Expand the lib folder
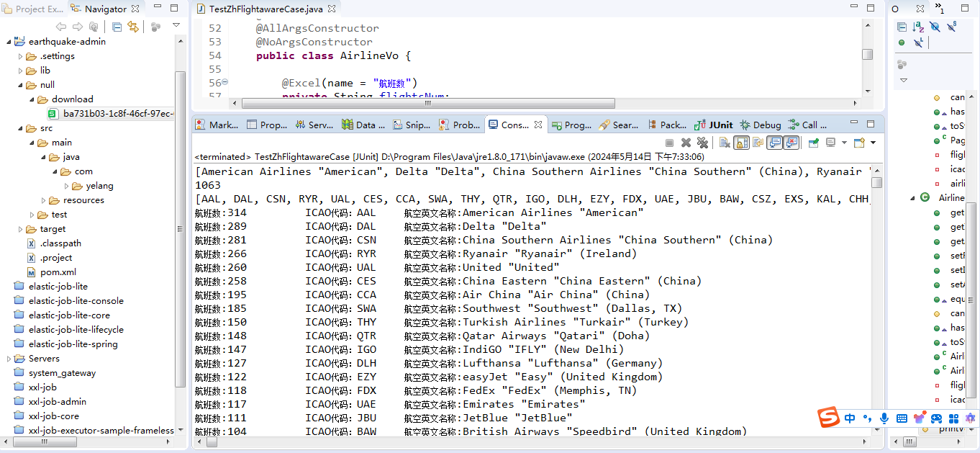This screenshot has height=453, width=980. [21, 71]
